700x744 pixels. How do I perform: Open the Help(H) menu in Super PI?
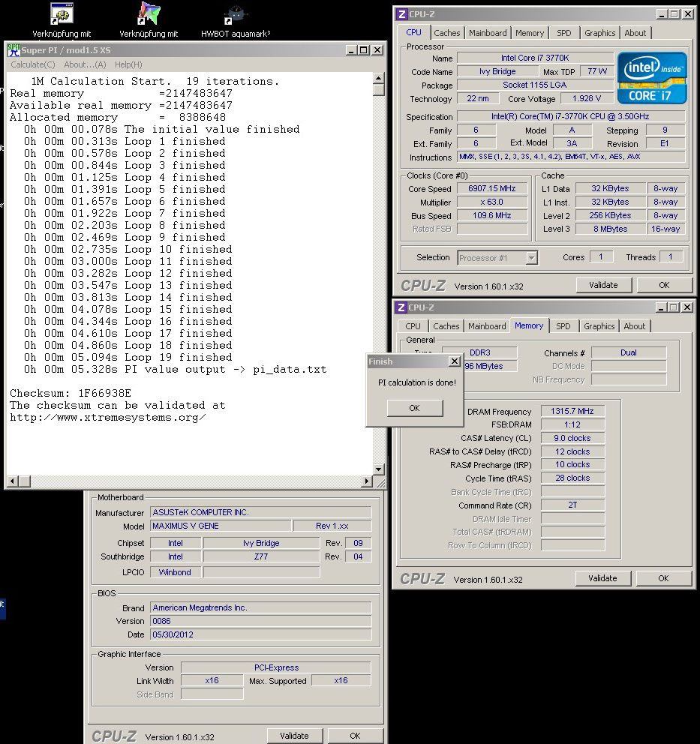[x=128, y=64]
